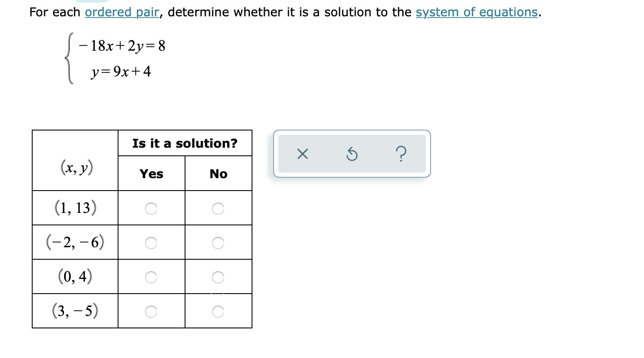Viewport: 644px width, 358px height.
Task: Open the question mark help icon
Action: pyautogui.click(x=401, y=154)
